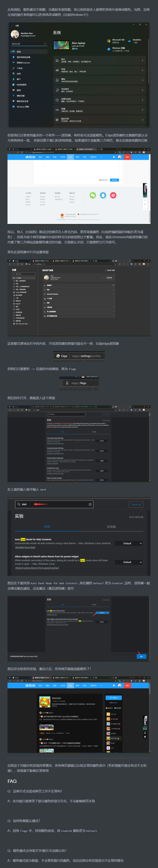Click the 通知 bell icon
158x868 pixels.
click(x=57, y=80)
